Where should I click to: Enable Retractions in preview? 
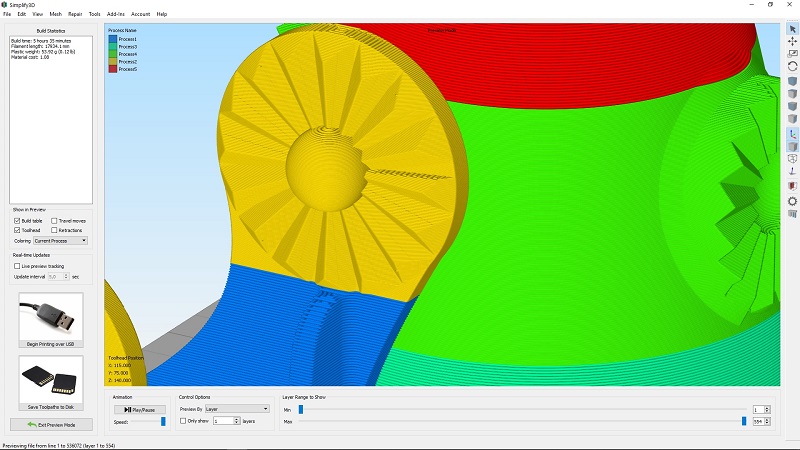[x=54, y=230]
